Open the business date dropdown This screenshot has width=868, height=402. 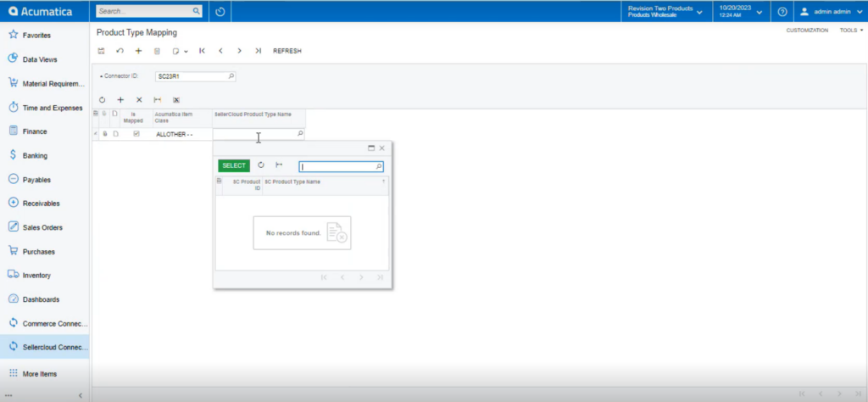pyautogui.click(x=740, y=11)
